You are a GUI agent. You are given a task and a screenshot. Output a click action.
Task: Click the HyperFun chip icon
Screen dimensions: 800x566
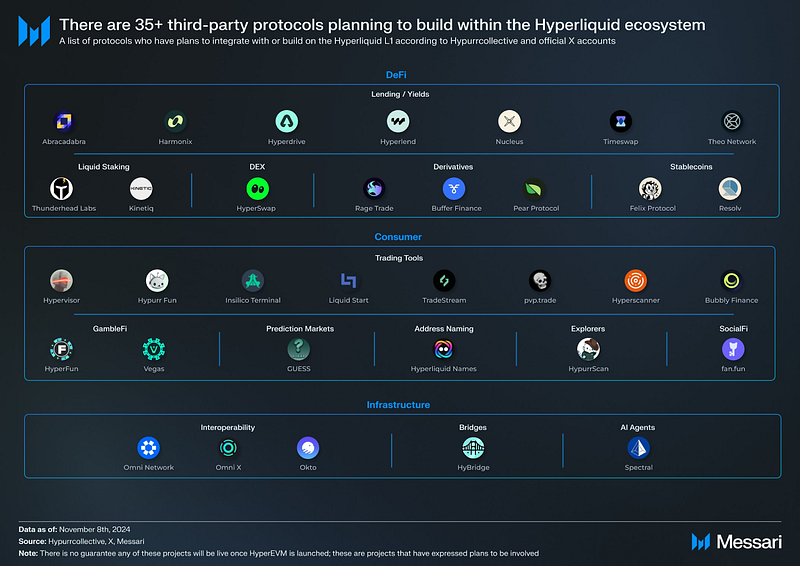coord(61,349)
